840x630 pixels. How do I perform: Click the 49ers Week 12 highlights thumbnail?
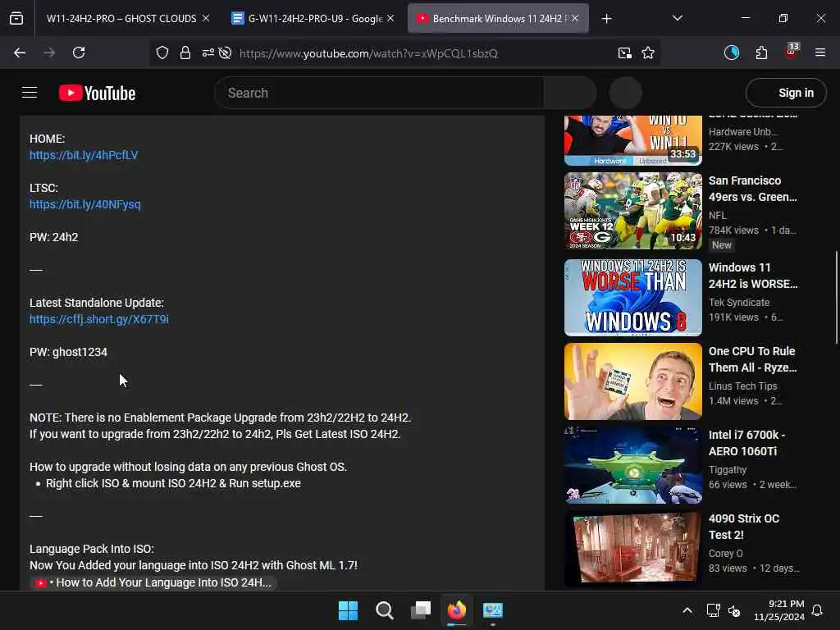632,211
